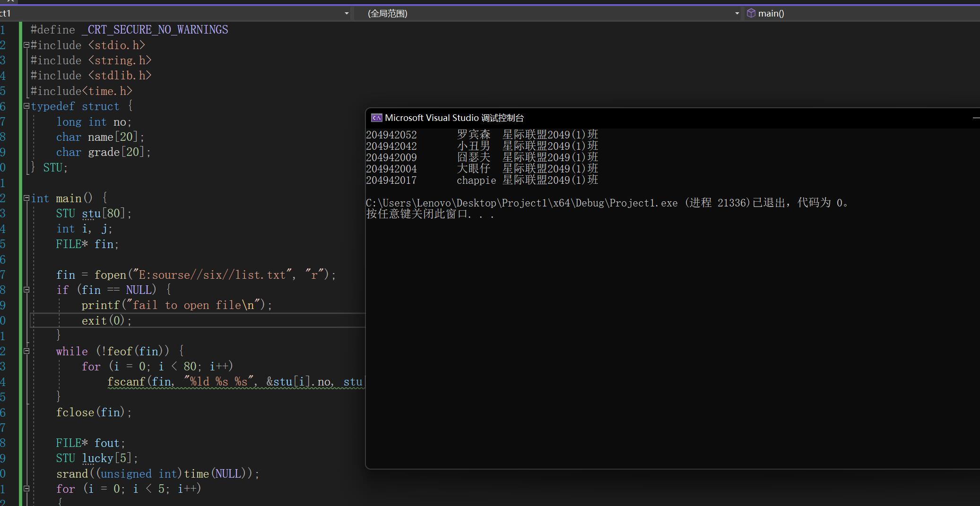Place cursor on exit(0); line
The width and height of the screenshot is (980, 506).
click(x=107, y=321)
